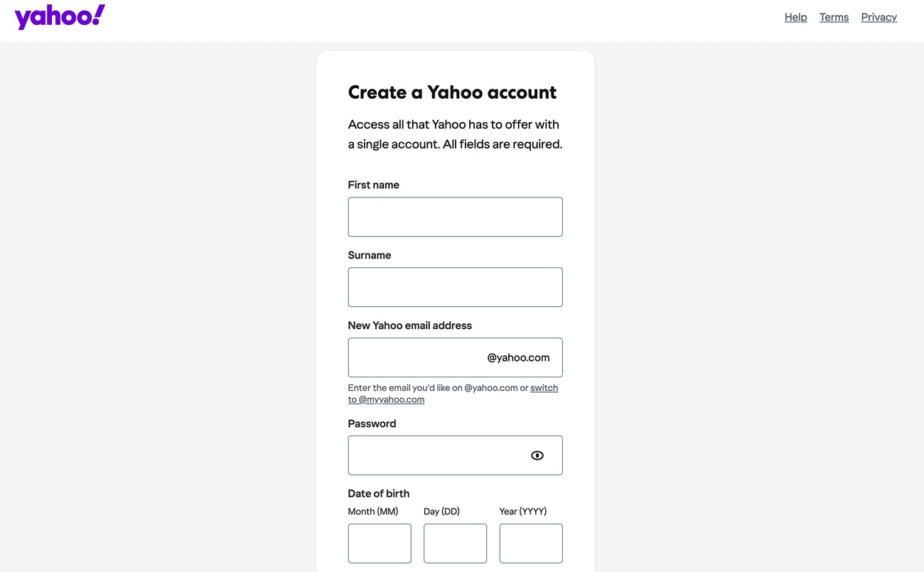Open the Help link

(x=795, y=16)
